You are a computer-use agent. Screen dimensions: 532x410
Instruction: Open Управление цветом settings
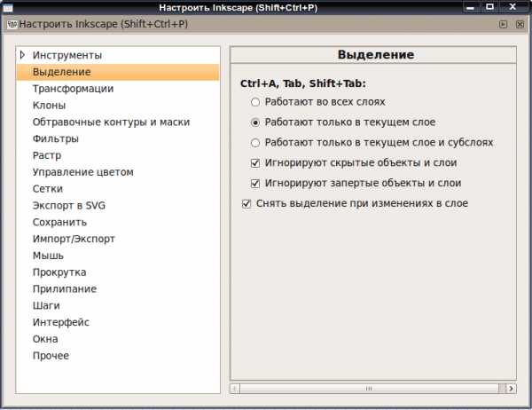click(x=83, y=172)
